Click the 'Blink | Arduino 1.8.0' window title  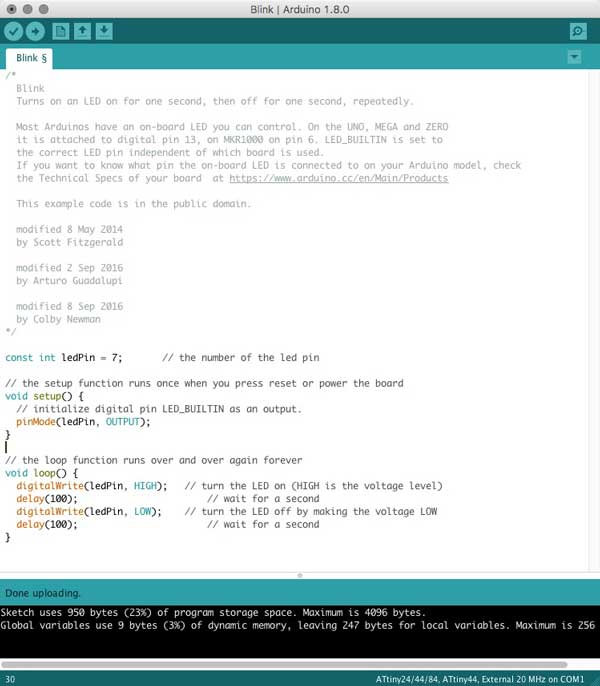click(x=300, y=9)
